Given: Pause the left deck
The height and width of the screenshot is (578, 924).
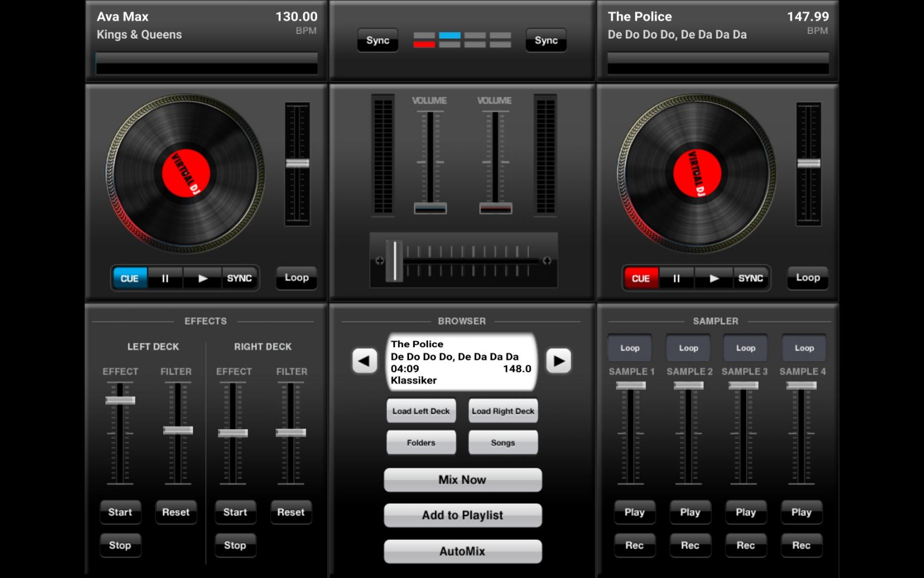Looking at the screenshot, I should (x=165, y=278).
